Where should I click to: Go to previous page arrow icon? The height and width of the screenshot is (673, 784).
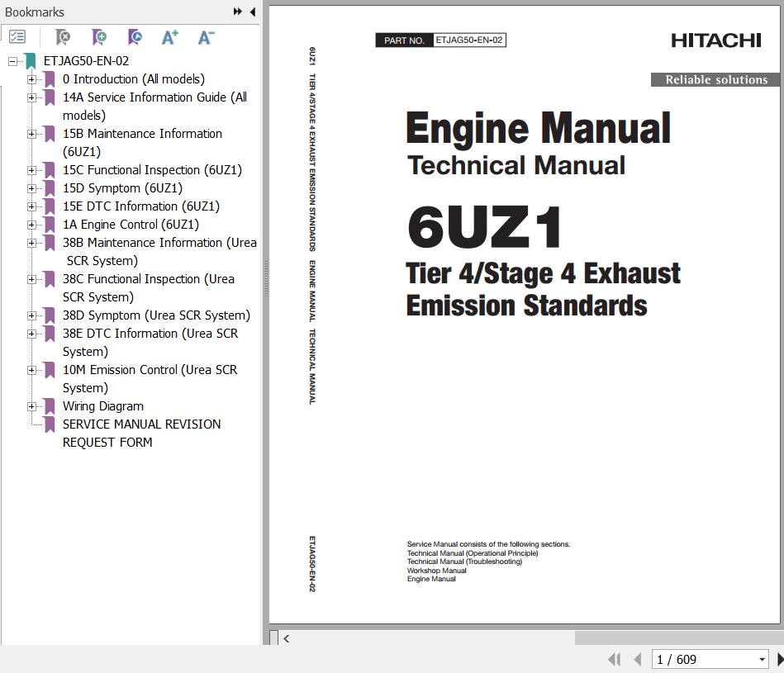click(x=638, y=660)
